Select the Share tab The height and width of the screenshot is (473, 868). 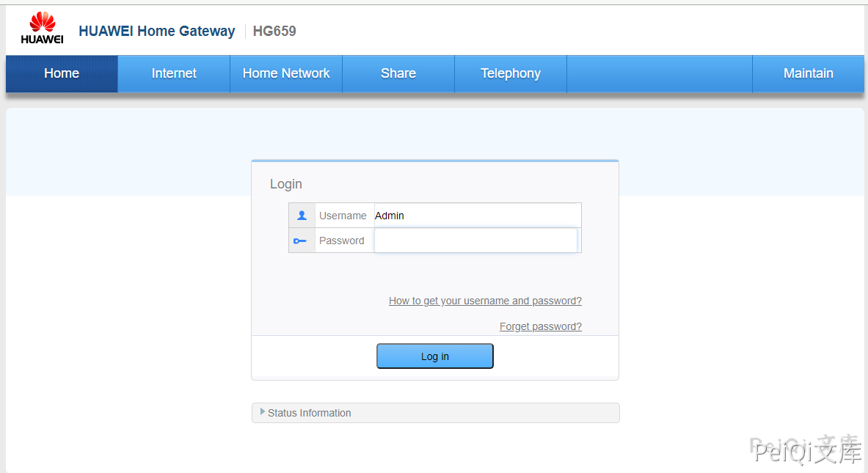(398, 73)
